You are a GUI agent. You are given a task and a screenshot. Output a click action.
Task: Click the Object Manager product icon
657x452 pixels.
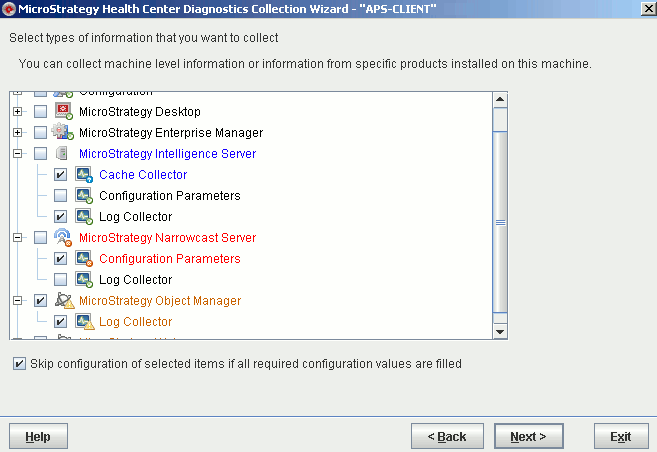pyautogui.click(x=63, y=301)
